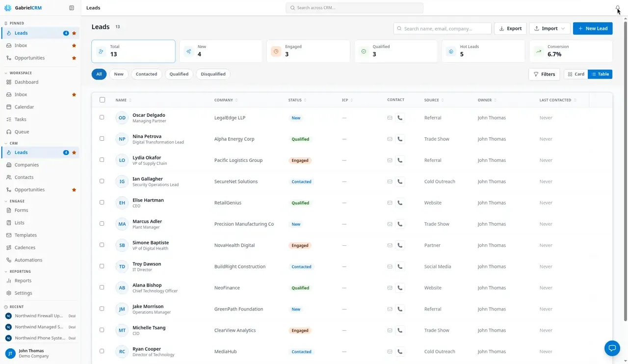Screen dimensions: 628x364
Task: Tick the checkbox for Simone Baptiste
Action: pyautogui.click(x=102, y=245)
